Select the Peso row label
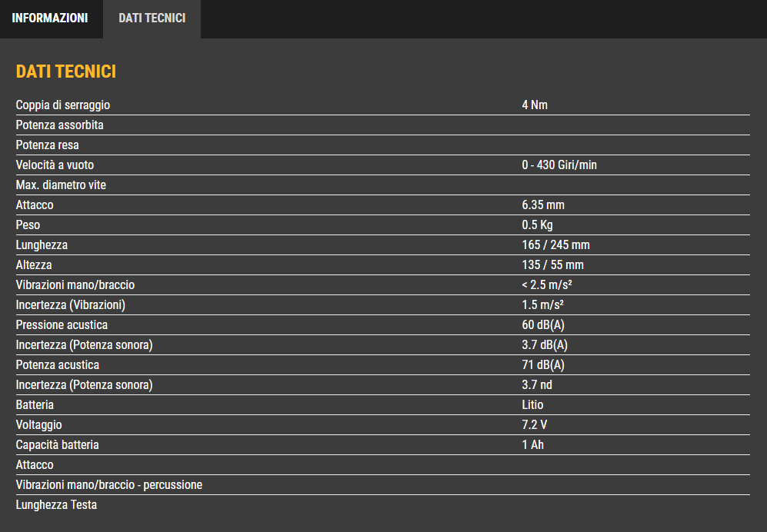The height and width of the screenshot is (532, 767). click(x=28, y=225)
